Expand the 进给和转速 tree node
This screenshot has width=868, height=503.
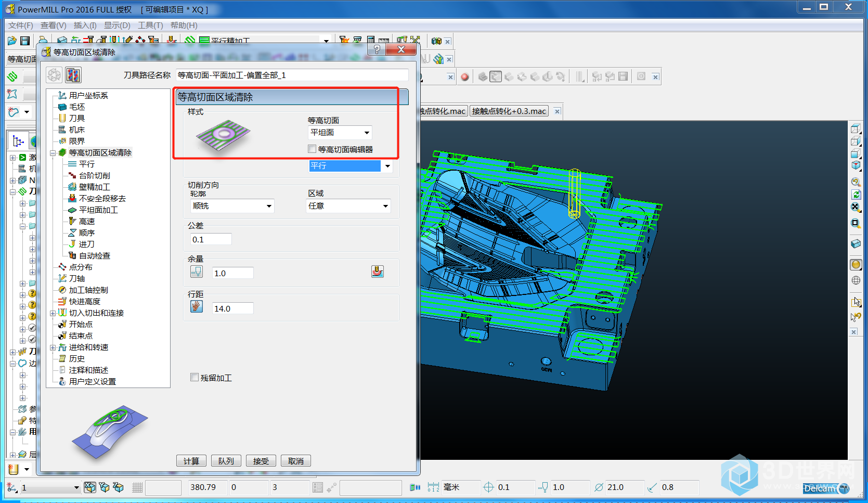[x=53, y=347]
